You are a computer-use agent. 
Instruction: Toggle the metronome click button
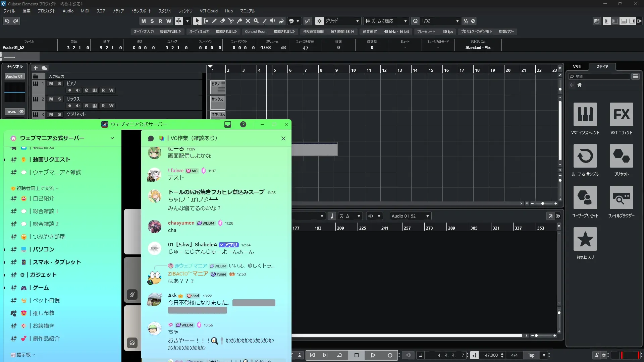click(597, 355)
